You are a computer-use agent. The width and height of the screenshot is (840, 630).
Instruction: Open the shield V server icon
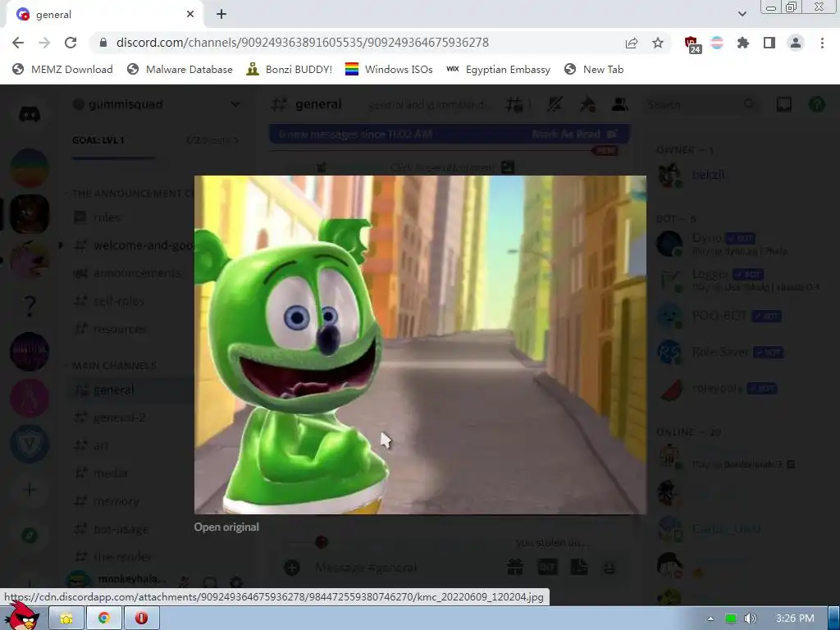[x=30, y=444]
